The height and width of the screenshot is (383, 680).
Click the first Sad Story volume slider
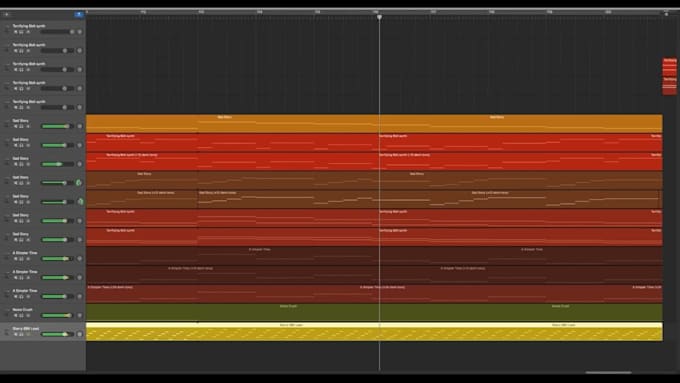coord(57,127)
